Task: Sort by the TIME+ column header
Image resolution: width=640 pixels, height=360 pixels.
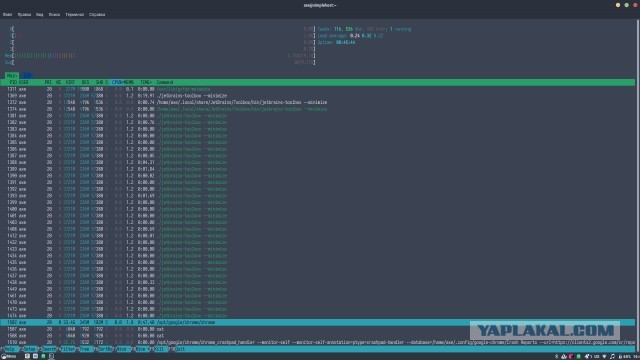Action: [x=145, y=82]
